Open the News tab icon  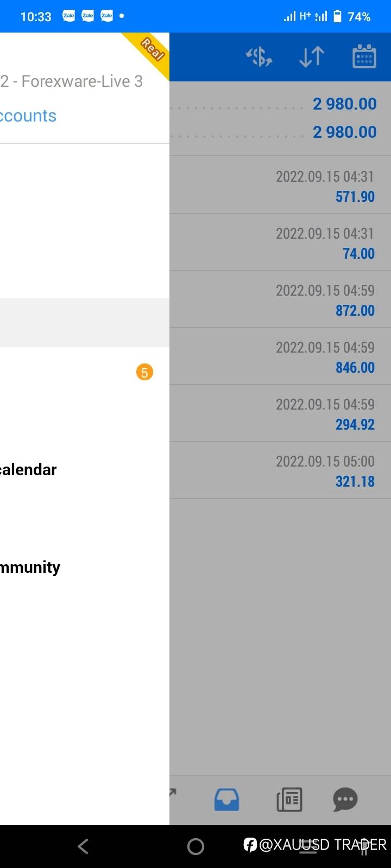289,799
